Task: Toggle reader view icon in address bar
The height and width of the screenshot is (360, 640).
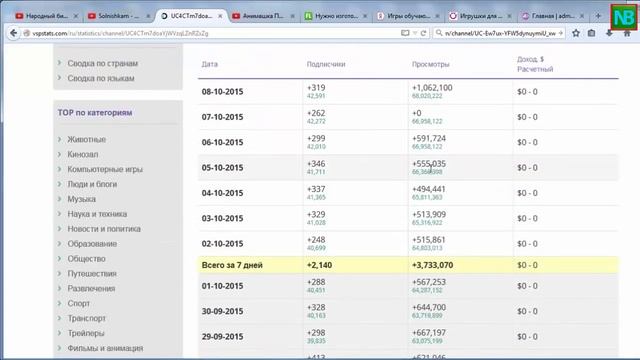Action: tap(405, 33)
